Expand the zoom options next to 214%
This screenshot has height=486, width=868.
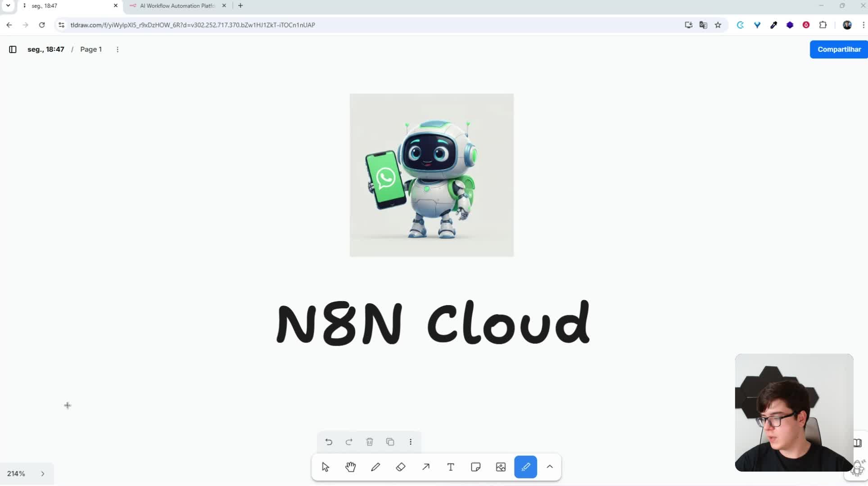tap(43, 474)
